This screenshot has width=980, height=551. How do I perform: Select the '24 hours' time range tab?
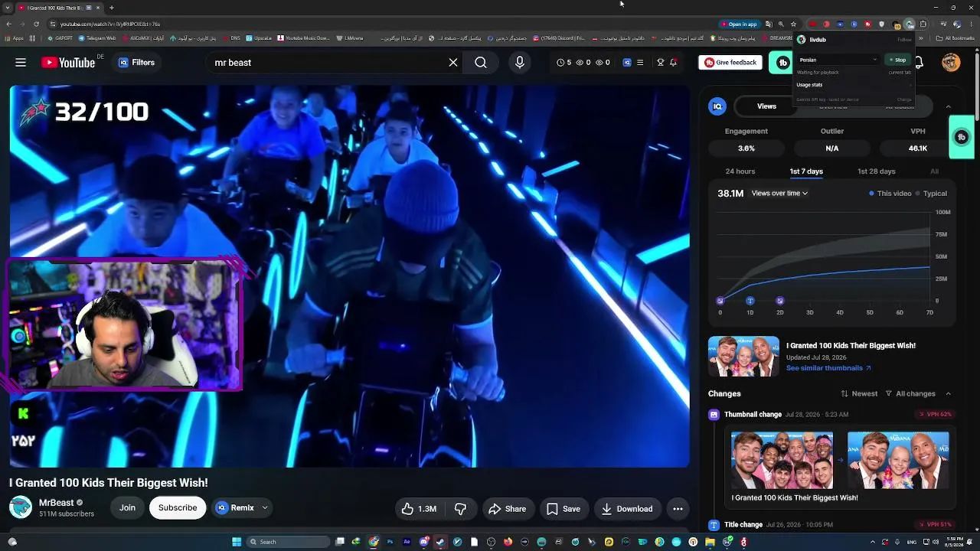(740, 171)
